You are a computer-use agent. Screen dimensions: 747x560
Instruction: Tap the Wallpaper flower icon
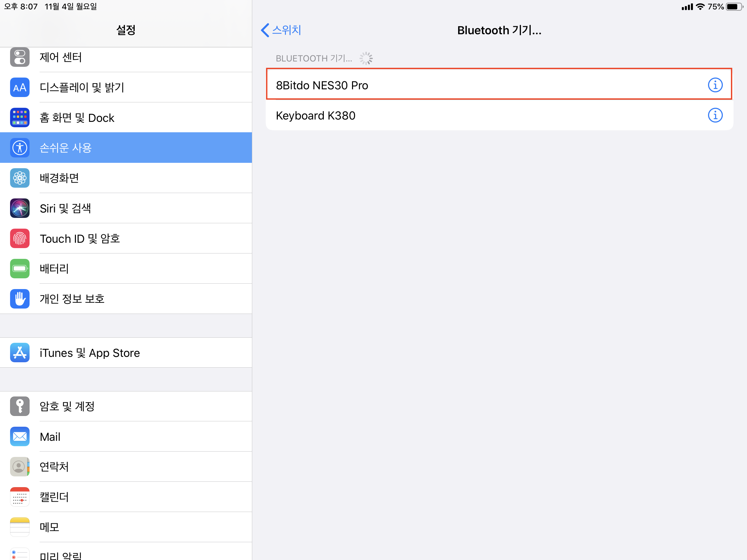pyautogui.click(x=19, y=178)
